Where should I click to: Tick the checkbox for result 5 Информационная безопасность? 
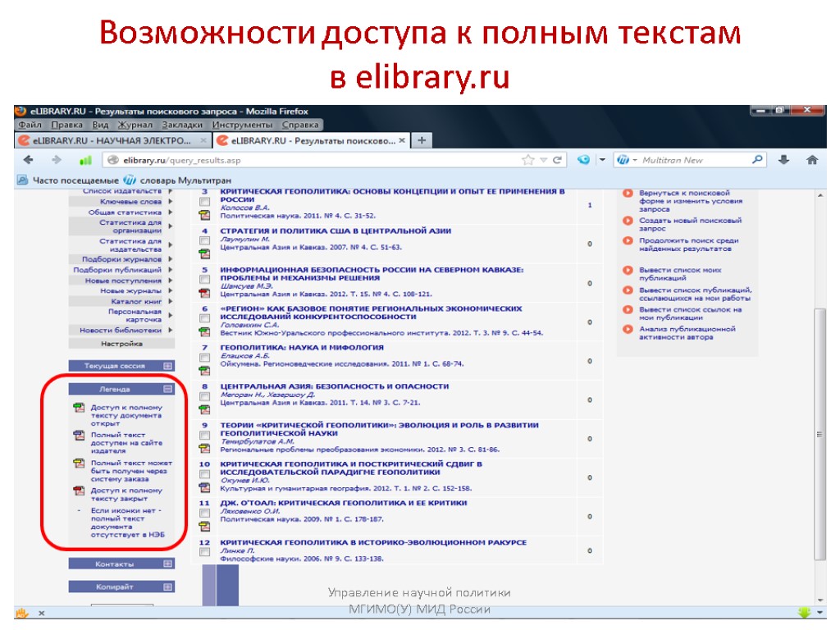tap(204, 280)
